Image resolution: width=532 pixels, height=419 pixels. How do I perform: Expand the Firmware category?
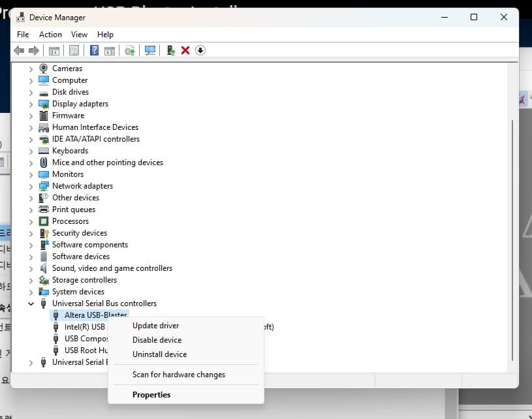click(x=31, y=116)
